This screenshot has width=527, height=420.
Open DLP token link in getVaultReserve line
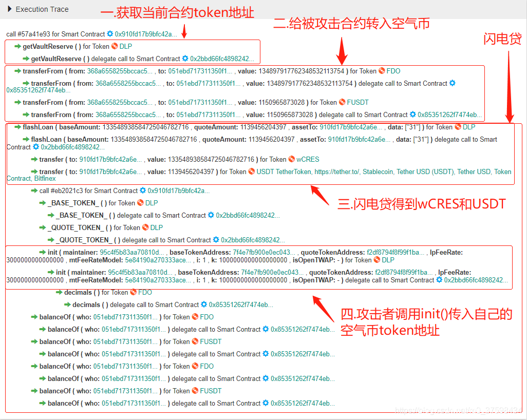point(126,46)
